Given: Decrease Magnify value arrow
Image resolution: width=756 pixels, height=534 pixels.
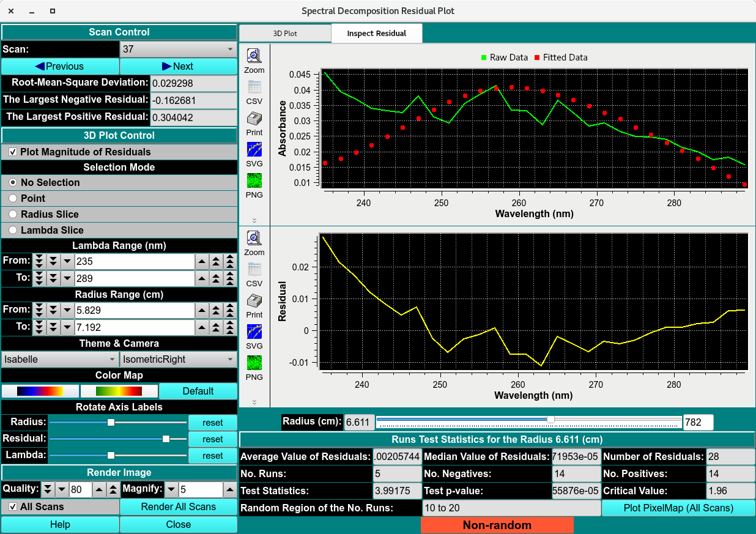Looking at the screenshot, I should click(x=172, y=489).
